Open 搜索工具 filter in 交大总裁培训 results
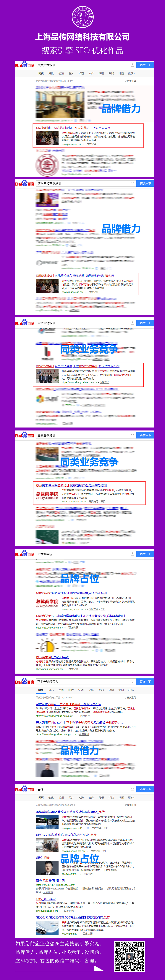Viewport: 165px width, 980px height. [x=130, y=81]
